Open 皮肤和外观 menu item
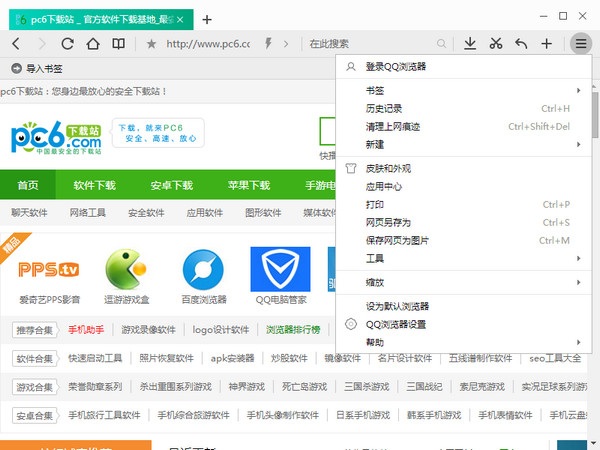 coord(464,169)
